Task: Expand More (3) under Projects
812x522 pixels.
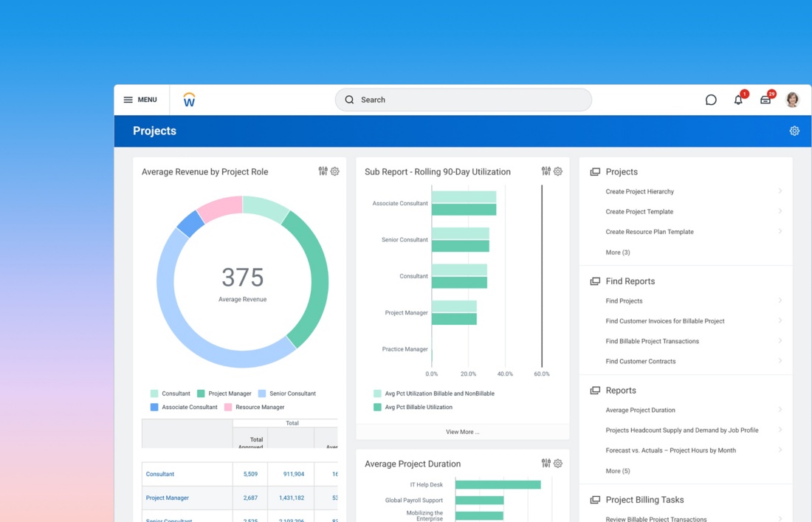Action: 618,253
